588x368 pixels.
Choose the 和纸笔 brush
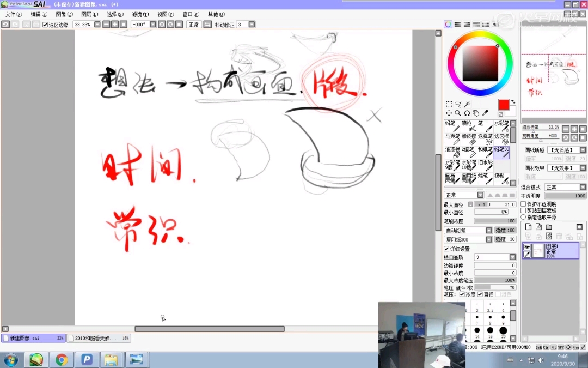(485, 152)
